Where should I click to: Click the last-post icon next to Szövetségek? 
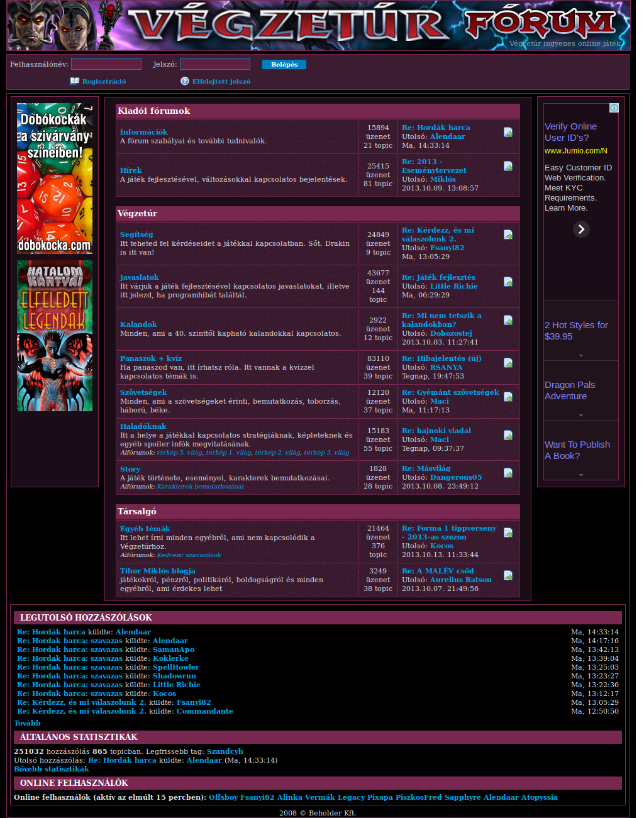click(x=508, y=397)
